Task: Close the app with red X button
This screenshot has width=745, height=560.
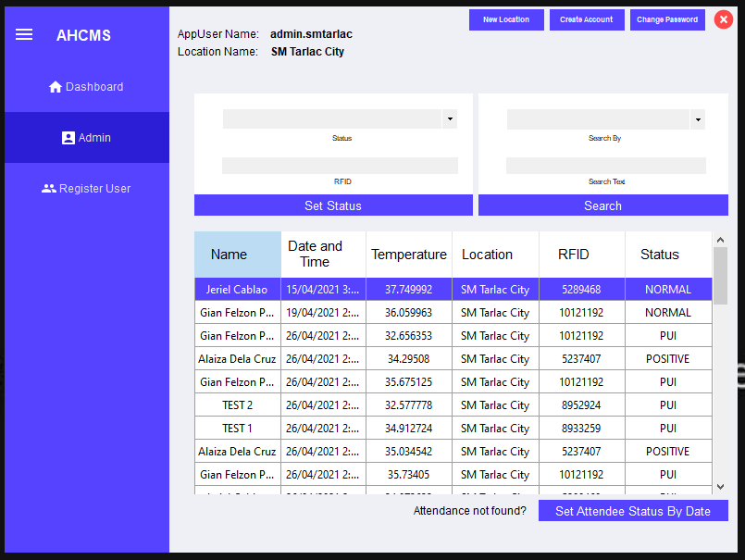Action: (724, 19)
